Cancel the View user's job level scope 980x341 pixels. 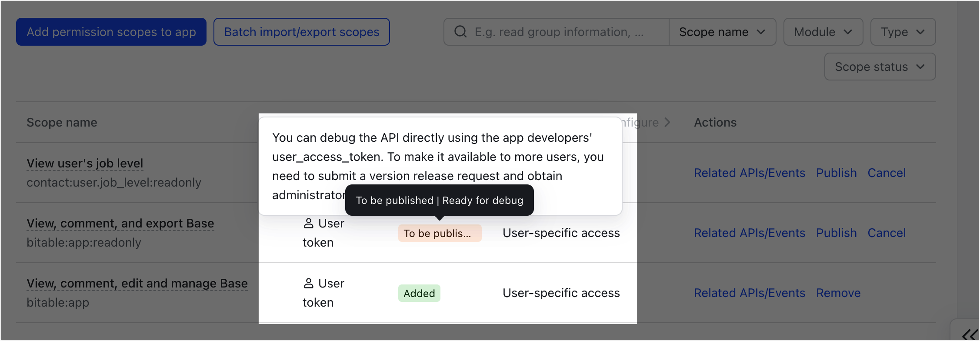point(887,173)
